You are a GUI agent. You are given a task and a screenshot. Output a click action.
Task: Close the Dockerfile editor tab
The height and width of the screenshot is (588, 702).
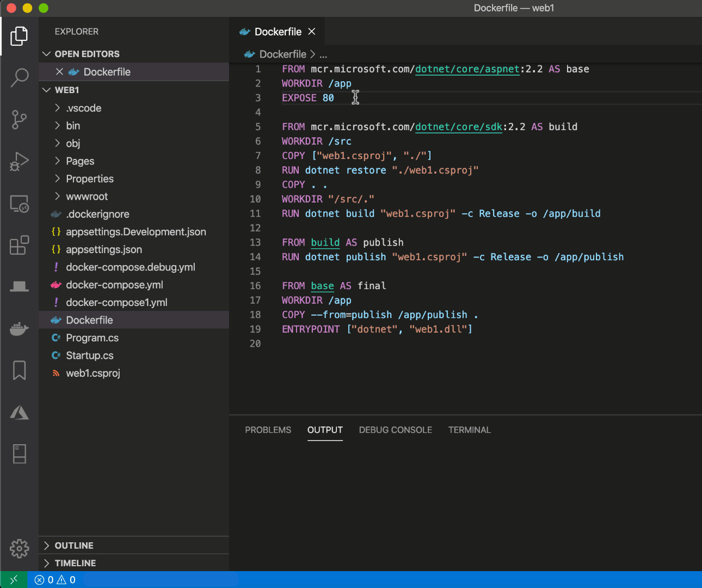coord(311,32)
